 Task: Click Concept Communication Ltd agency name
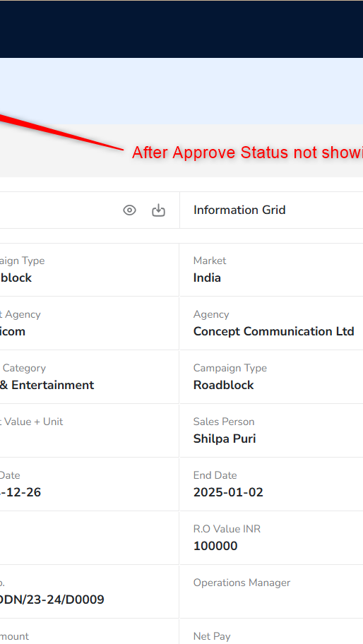[x=274, y=331]
